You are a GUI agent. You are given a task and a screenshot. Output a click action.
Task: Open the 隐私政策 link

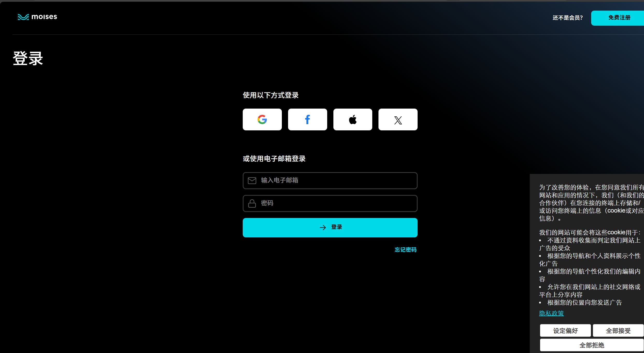pyautogui.click(x=551, y=313)
